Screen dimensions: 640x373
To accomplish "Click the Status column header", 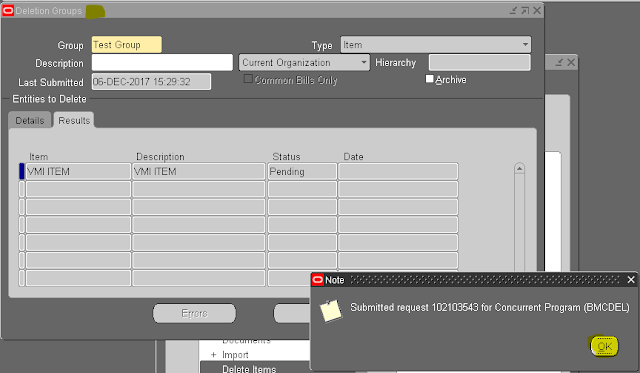I will (x=286, y=157).
